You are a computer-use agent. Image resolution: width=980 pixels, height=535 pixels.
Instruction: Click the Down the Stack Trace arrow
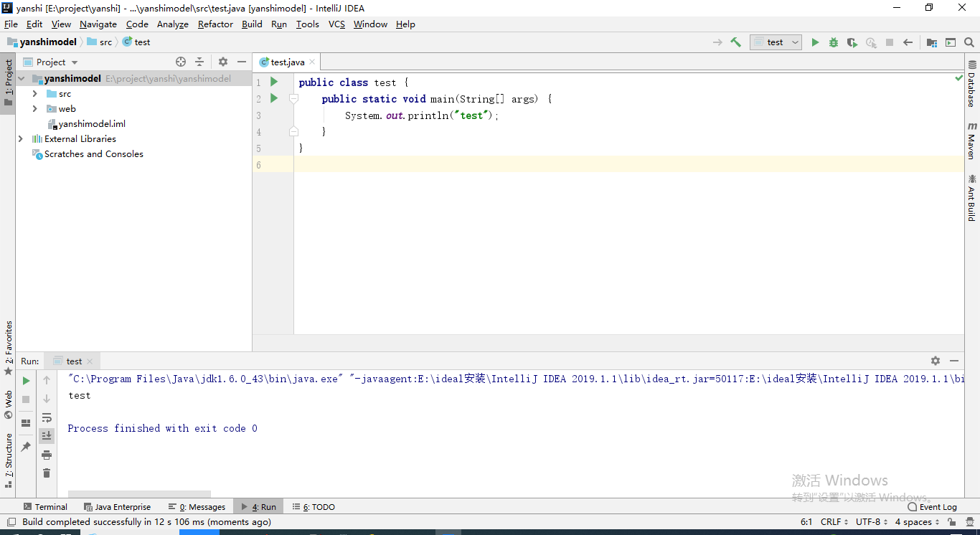click(47, 399)
